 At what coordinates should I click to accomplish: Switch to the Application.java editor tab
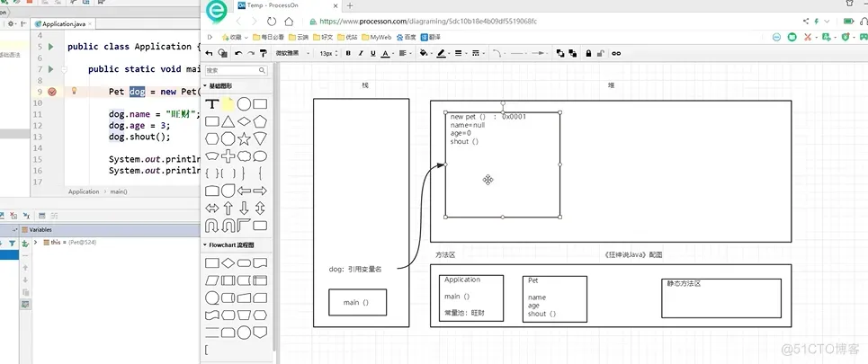[x=64, y=24]
